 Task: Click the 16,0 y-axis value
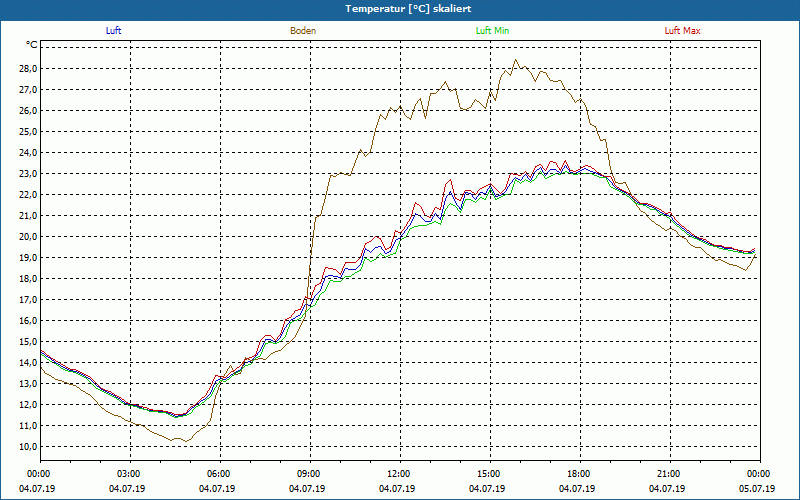pyautogui.click(x=29, y=320)
